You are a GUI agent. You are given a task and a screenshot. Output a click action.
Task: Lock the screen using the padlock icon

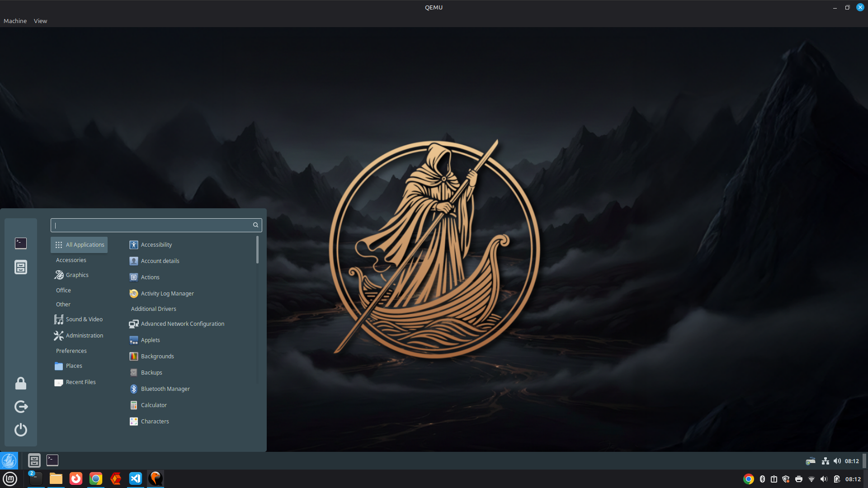pos(21,384)
